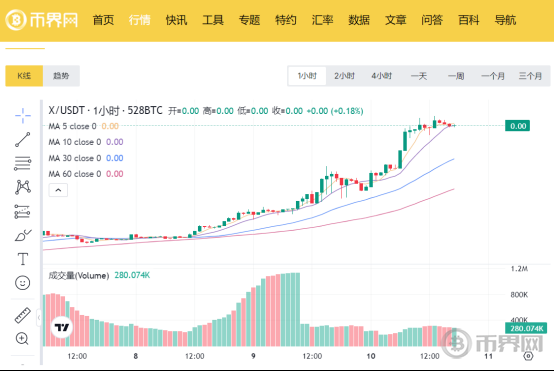The width and height of the screenshot is (554, 371).
Task: Select the ruler measure tool
Action: tap(23, 316)
